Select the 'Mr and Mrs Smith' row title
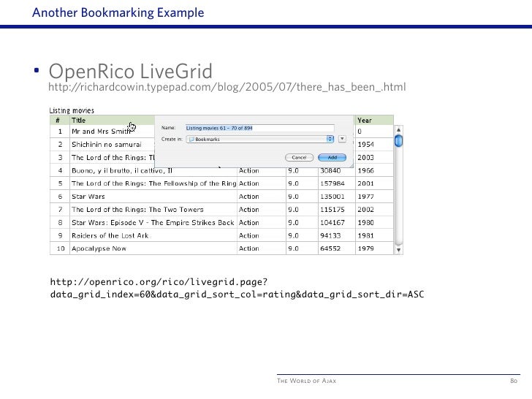This screenshot has height=399, width=532. pyautogui.click(x=101, y=132)
